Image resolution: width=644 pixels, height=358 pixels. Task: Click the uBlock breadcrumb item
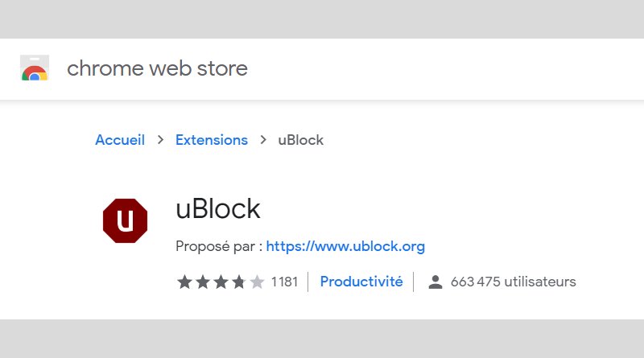click(300, 140)
